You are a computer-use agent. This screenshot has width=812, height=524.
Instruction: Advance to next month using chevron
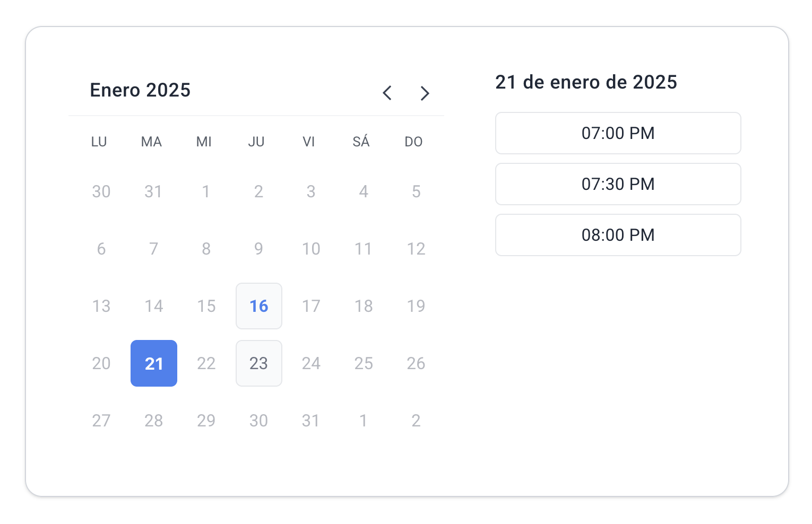point(424,93)
